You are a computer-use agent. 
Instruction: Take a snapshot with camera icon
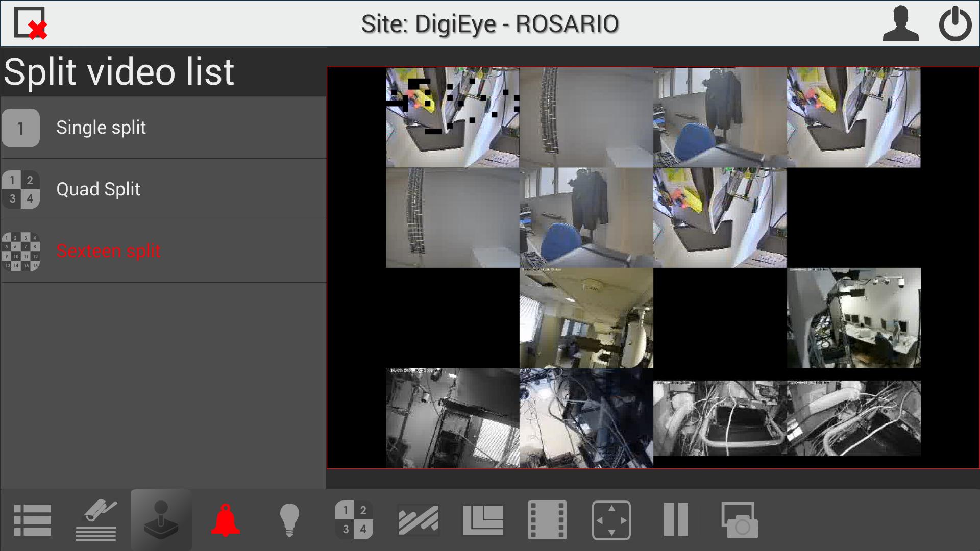point(740,520)
